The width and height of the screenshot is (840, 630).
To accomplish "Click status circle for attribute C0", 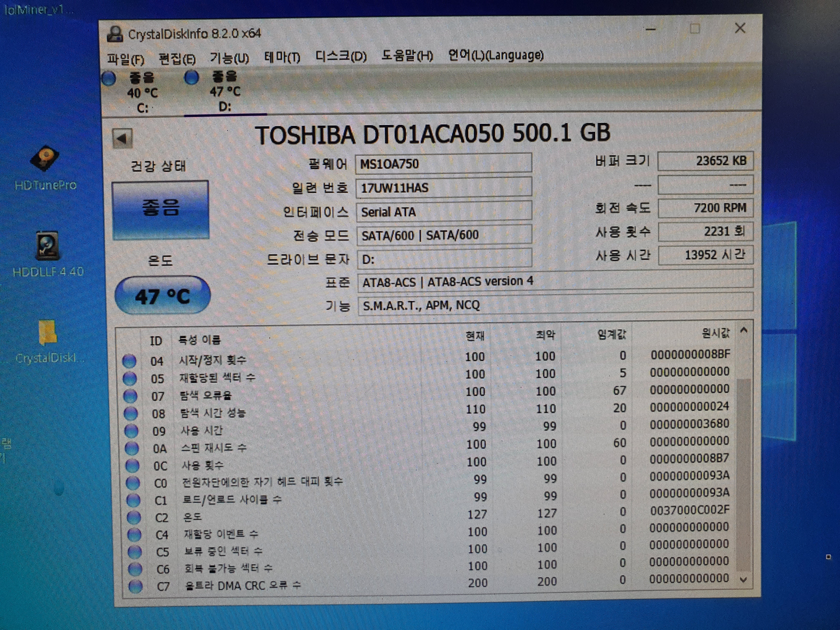I will [x=133, y=483].
